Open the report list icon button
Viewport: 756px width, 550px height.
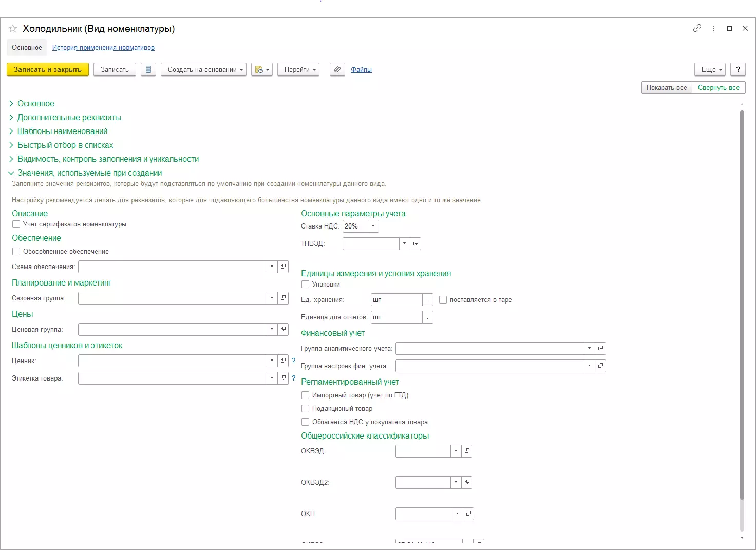(x=148, y=70)
